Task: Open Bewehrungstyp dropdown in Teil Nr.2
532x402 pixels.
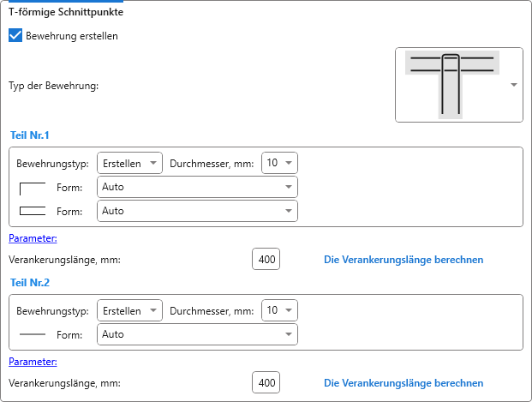Action: click(x=129, y=309)
